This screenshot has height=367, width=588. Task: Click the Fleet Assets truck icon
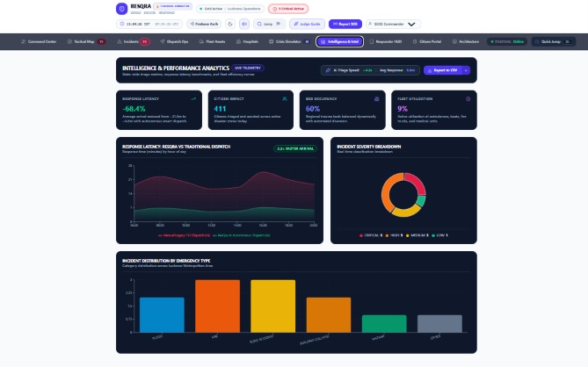click(201, 41)
